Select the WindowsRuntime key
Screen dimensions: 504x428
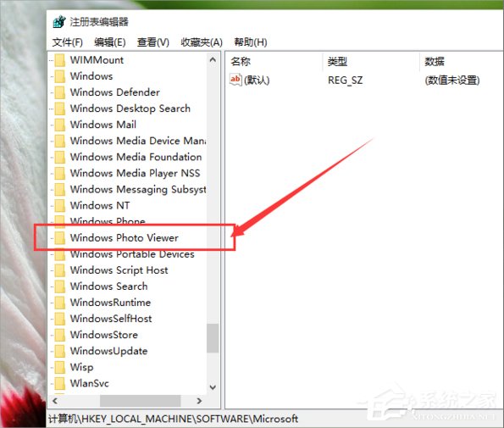110,303
